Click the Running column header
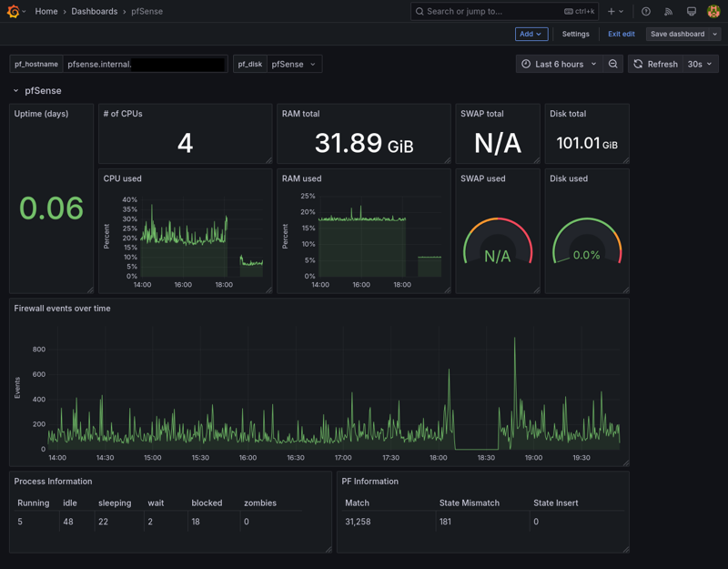 pos(34,503)
